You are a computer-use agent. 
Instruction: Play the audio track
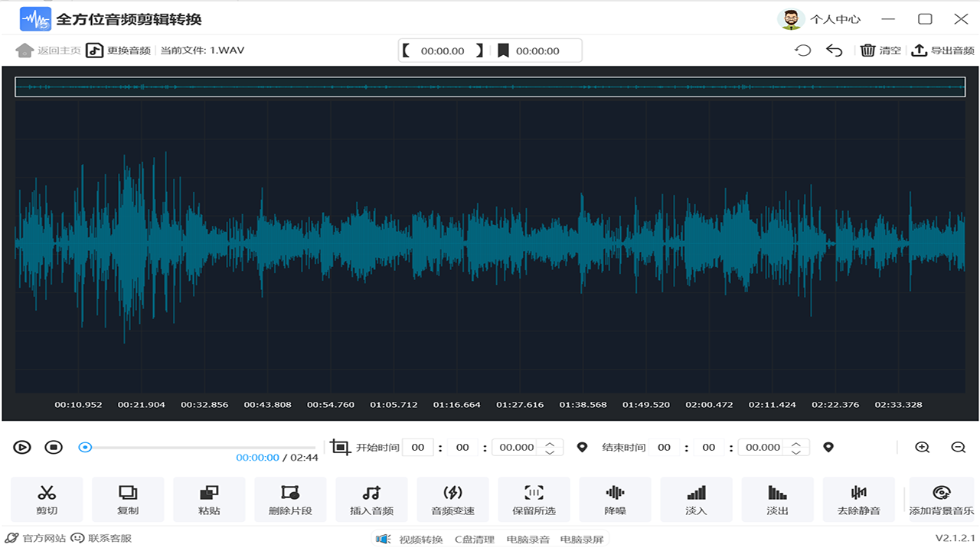tap(22, 448)
